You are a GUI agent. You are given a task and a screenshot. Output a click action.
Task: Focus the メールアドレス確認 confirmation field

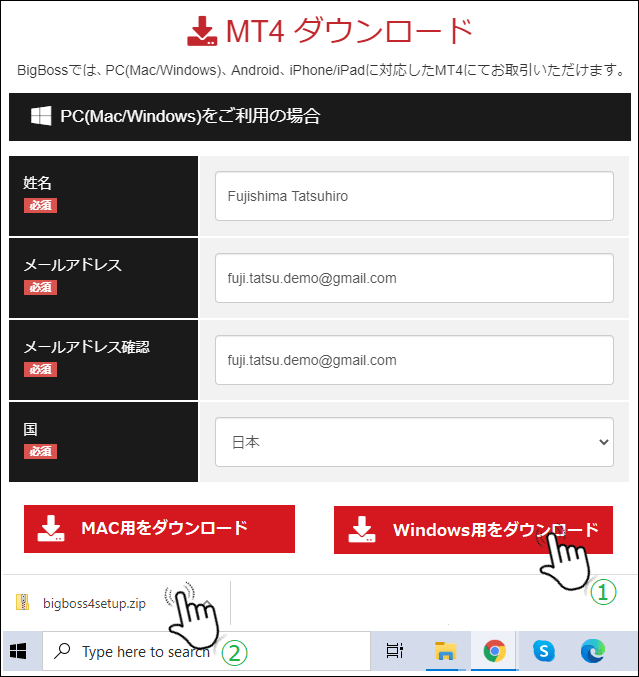pos(414,360)
